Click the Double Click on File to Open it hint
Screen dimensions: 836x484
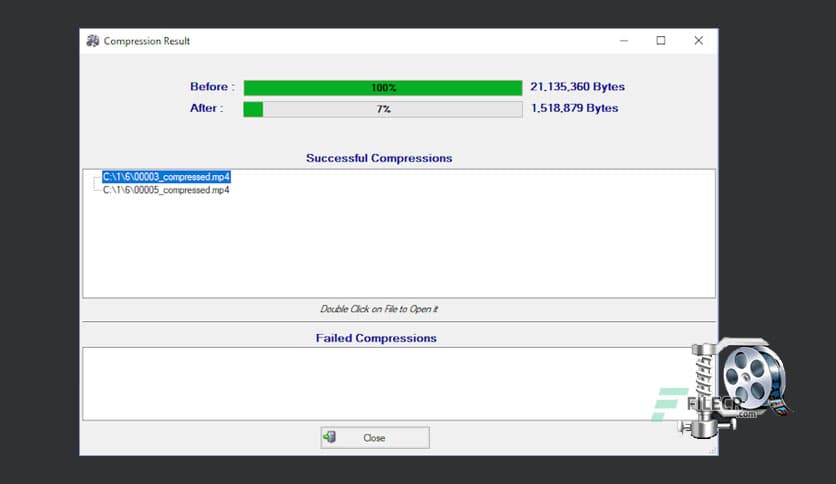tap(379, 309)
